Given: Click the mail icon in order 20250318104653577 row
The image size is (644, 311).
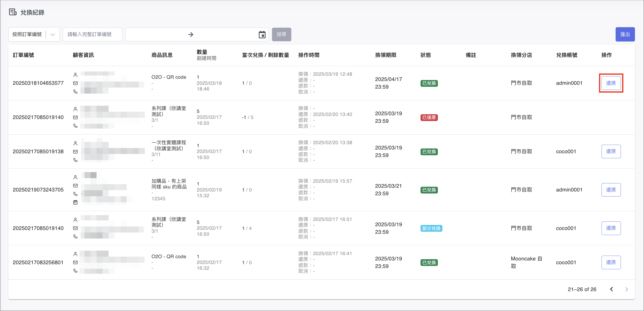Looking at the screenshot, I should [x=75, y=83].
